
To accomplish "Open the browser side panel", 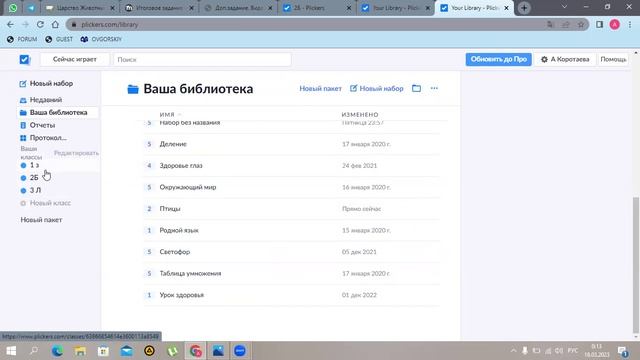I will pos(599,24).
